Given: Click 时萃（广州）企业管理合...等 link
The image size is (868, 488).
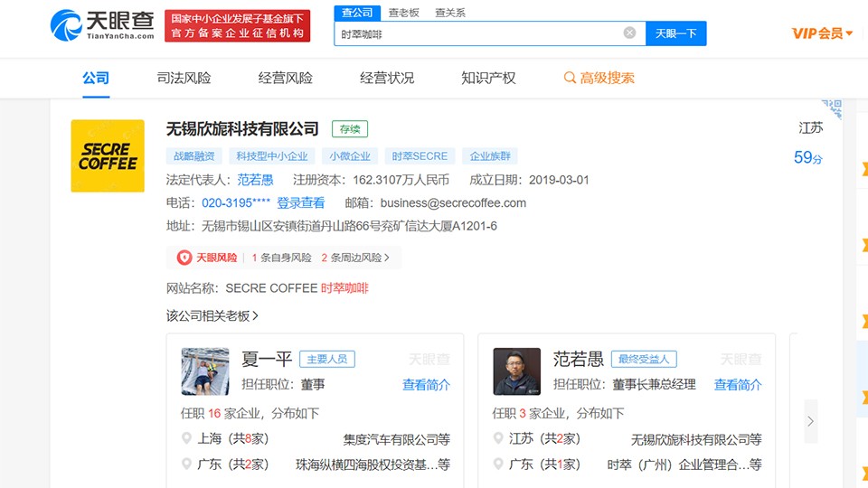Looking at the screenshot, I should point(684,465).
